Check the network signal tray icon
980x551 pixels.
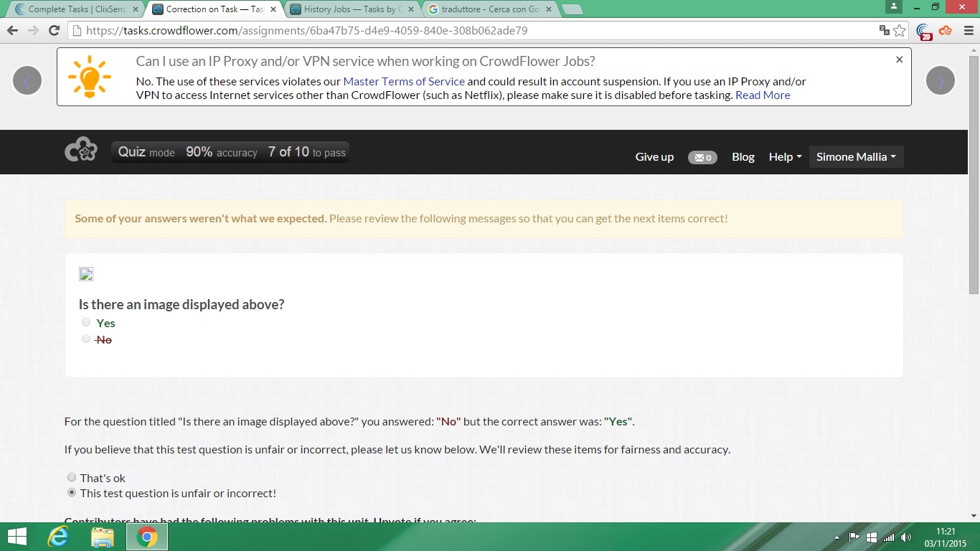tap(889, 537)
